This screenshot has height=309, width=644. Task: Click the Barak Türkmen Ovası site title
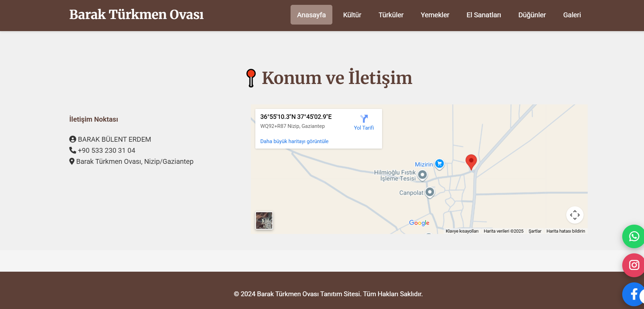tap(136, 15)
